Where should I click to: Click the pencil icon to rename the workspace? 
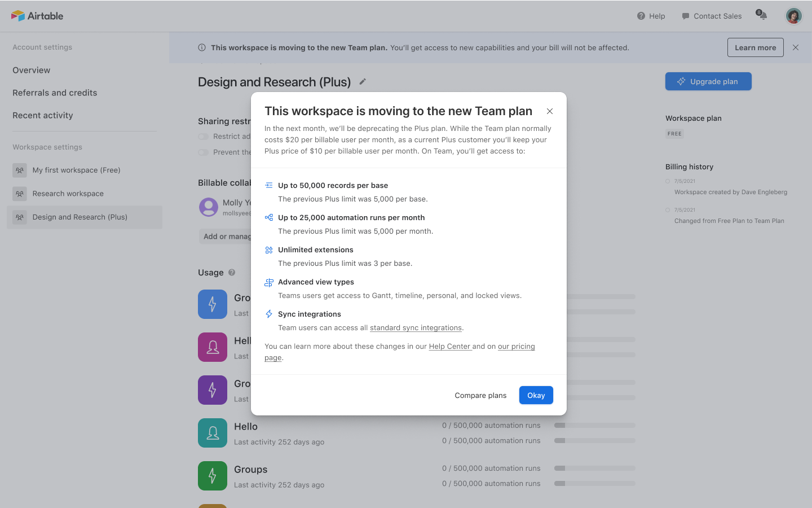363,82
